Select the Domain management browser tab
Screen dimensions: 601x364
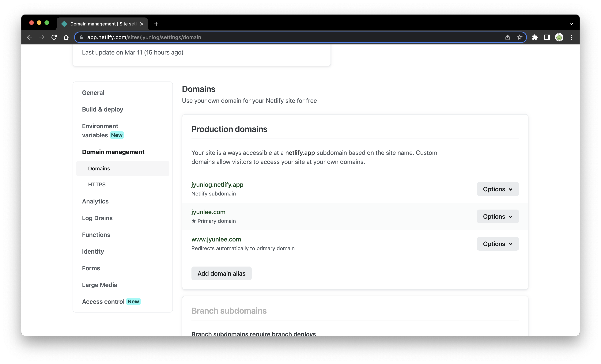coord(102,24)
